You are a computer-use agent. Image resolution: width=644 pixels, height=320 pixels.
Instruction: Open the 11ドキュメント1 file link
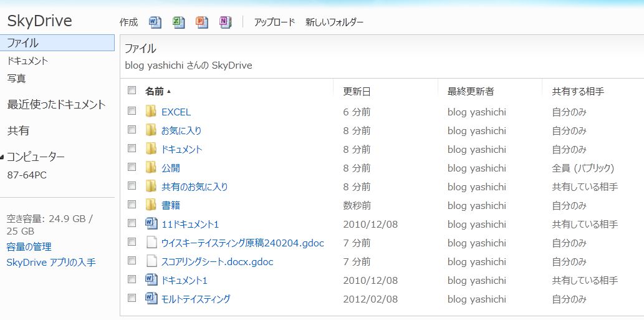[x=190, y=225]
